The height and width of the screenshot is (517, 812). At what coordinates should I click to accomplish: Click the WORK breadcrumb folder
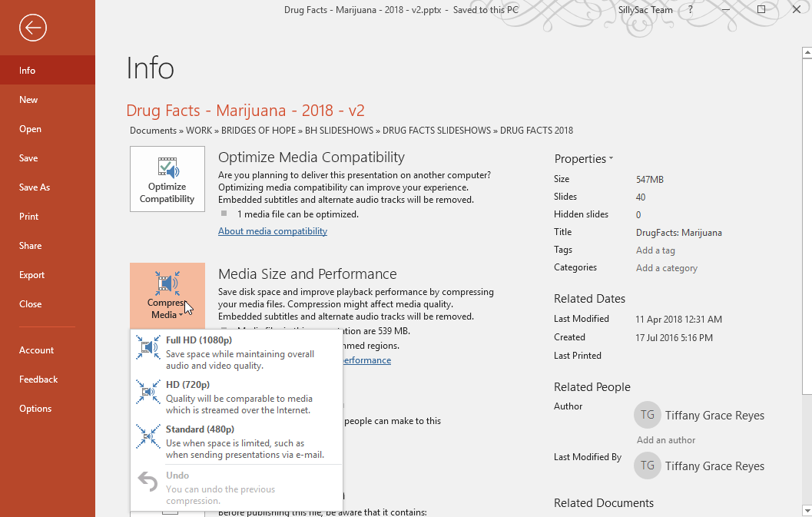click(x=199, y=131)
